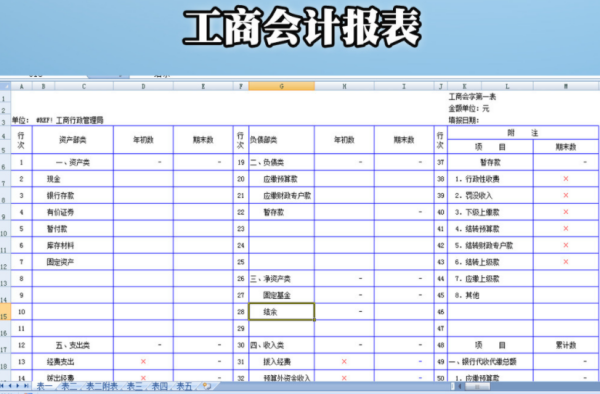600x394 pixels.
Task: Select the 二、负债类 cell
Action: [282, 162]
